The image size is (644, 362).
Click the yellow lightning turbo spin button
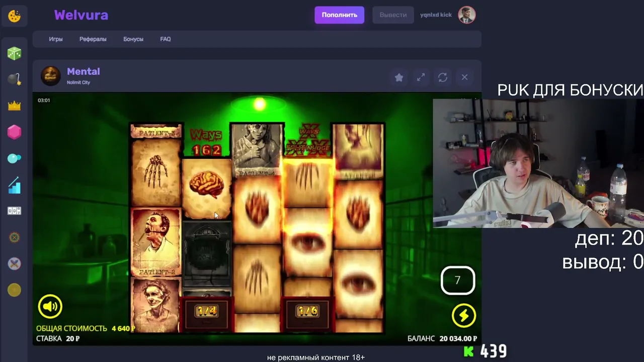(x=463, y=316)
